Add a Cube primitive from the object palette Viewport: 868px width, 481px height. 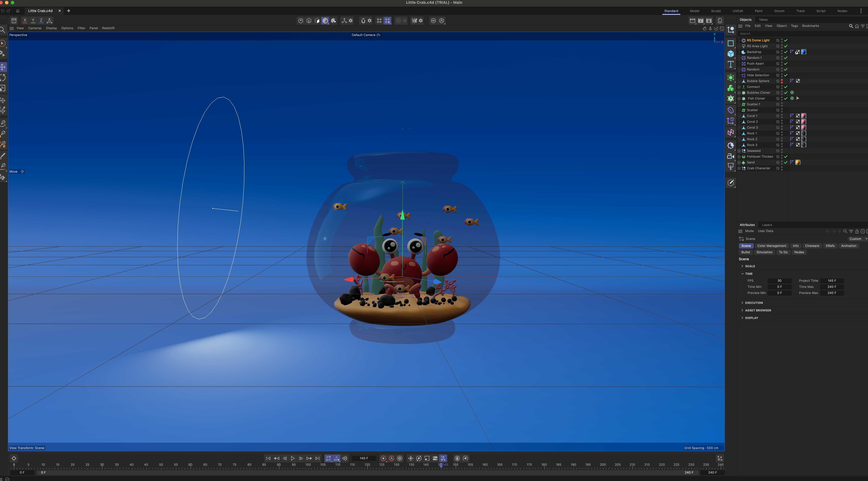[731, 54]
